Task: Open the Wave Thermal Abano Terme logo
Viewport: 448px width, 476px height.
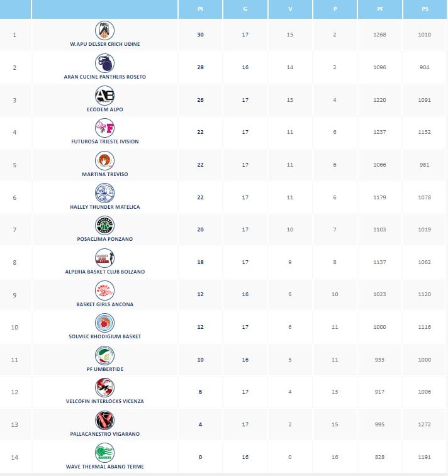Action: pos(105,453)
